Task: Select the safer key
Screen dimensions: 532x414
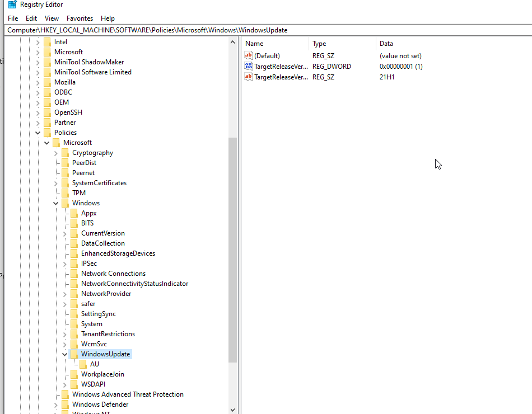Action: [x=88, y=304]
